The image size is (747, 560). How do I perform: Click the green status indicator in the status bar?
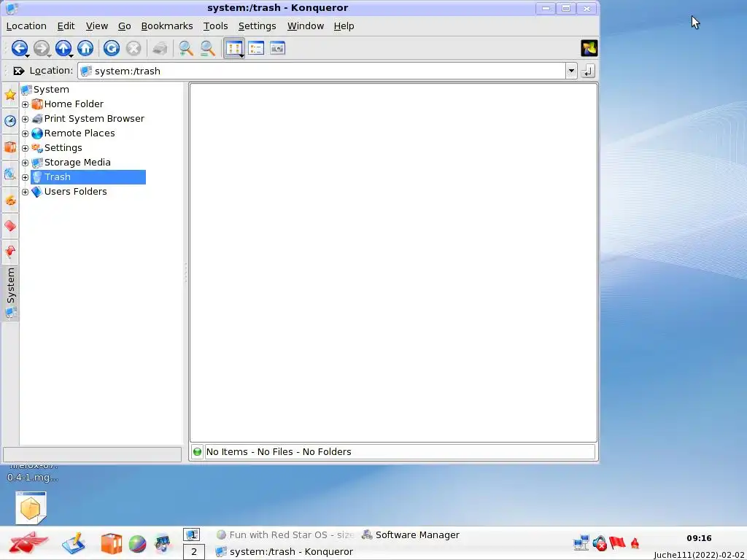pos(197,452)
